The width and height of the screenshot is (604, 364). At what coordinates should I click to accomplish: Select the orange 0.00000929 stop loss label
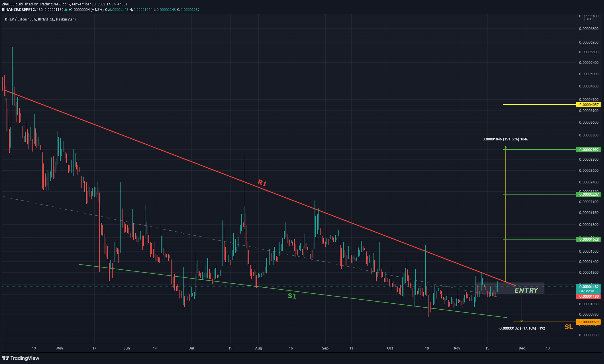tap(588, 322)
